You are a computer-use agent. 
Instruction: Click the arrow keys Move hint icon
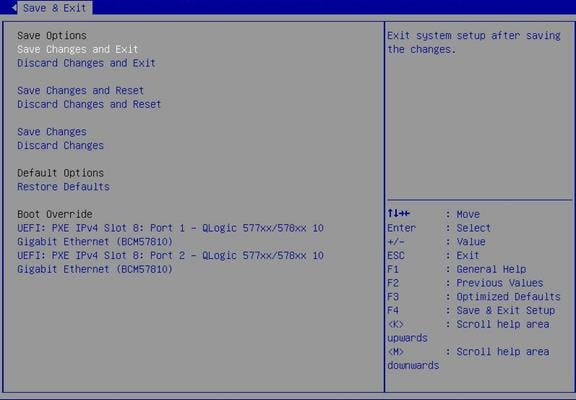tap(399, 214)
